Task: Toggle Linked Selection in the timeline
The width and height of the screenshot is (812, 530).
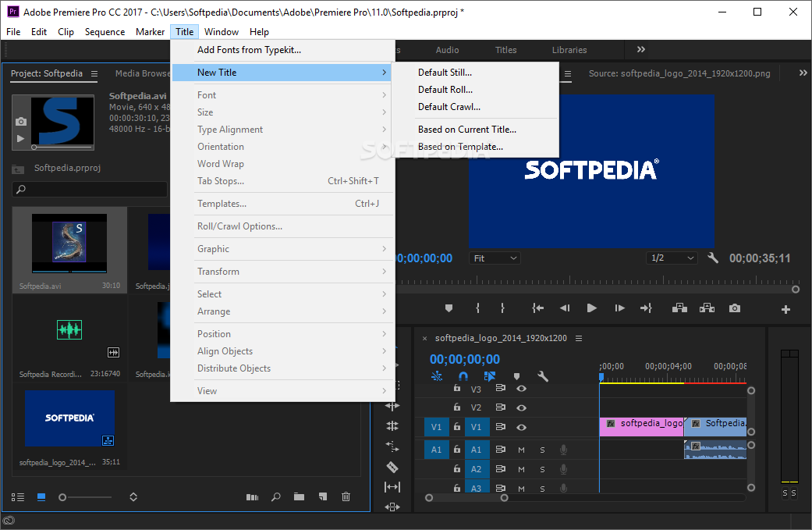Action: [489, 376]
